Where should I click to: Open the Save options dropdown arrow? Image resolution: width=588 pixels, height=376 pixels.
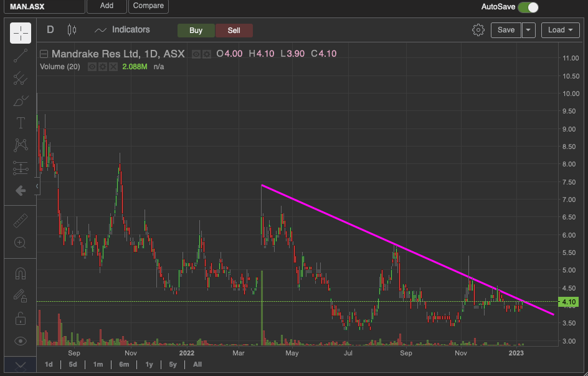(x=528, y=30)
